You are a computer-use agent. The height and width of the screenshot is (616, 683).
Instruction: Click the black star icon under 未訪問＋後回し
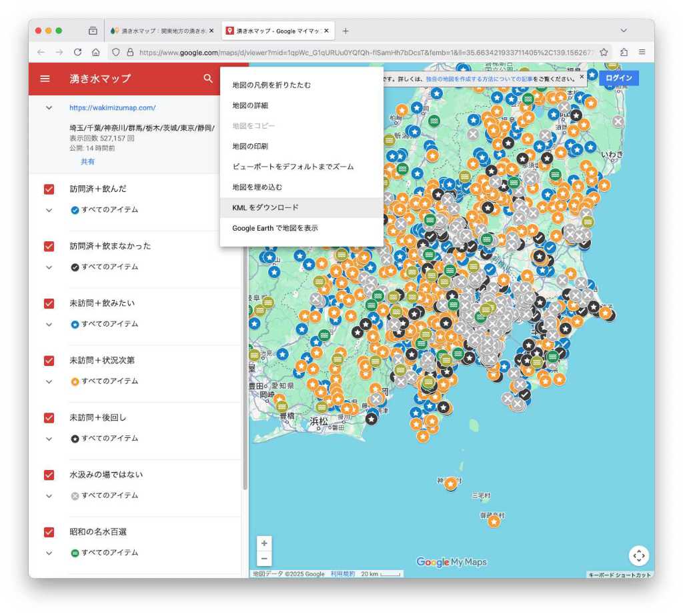coord(75,439)
